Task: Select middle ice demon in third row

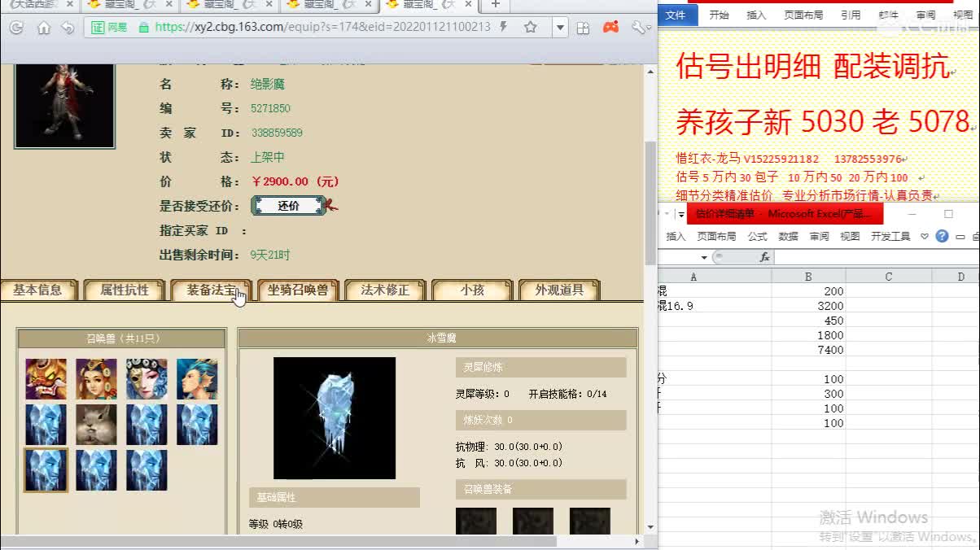Action: pos(96,470)
